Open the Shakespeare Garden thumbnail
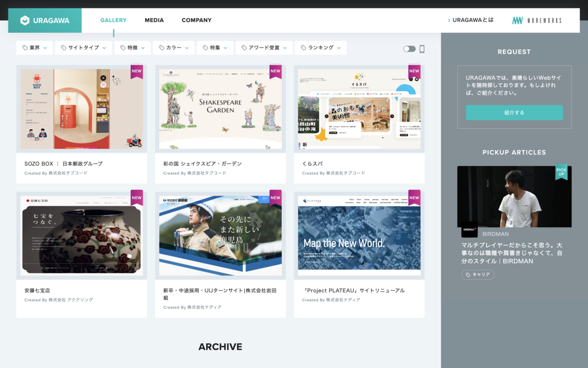This screenshot has width=588, height=368. click(220, 108)
